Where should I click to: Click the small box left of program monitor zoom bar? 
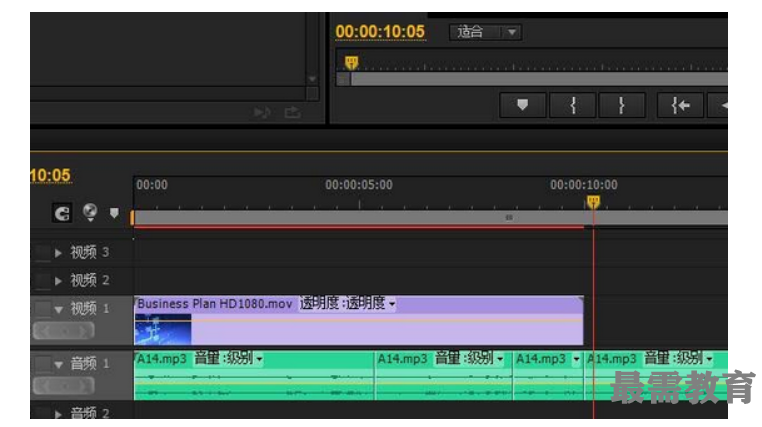(343, 79)
